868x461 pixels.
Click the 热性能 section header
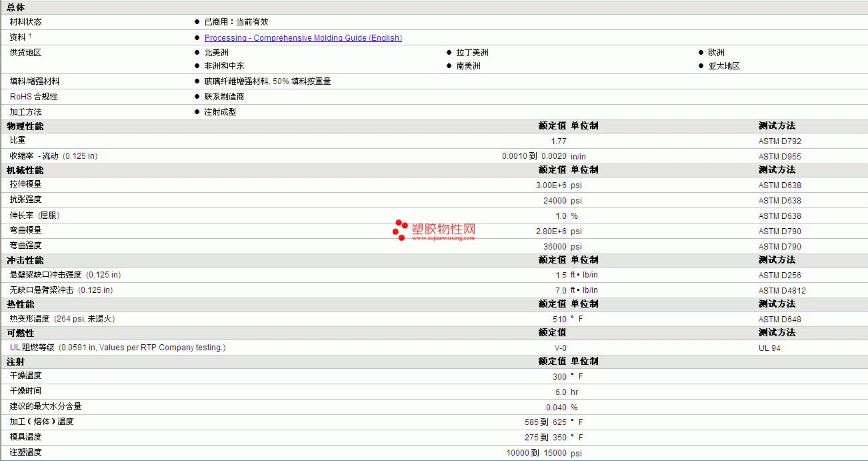[21, 304]
